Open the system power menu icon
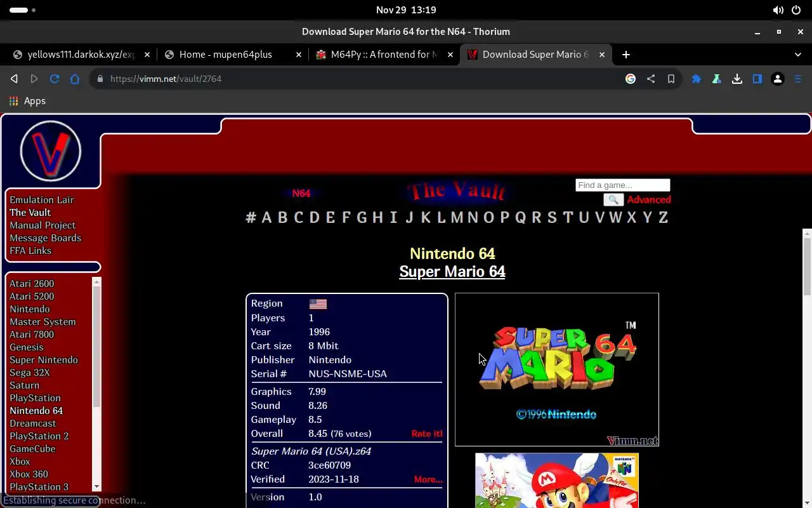812x508 pixels. click(796, 10)
